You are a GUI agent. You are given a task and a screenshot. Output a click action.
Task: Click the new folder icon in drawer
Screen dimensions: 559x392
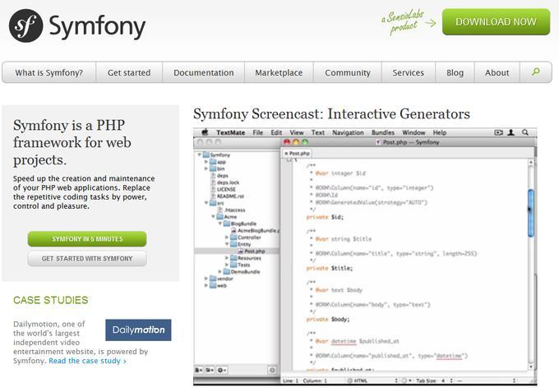210,371
